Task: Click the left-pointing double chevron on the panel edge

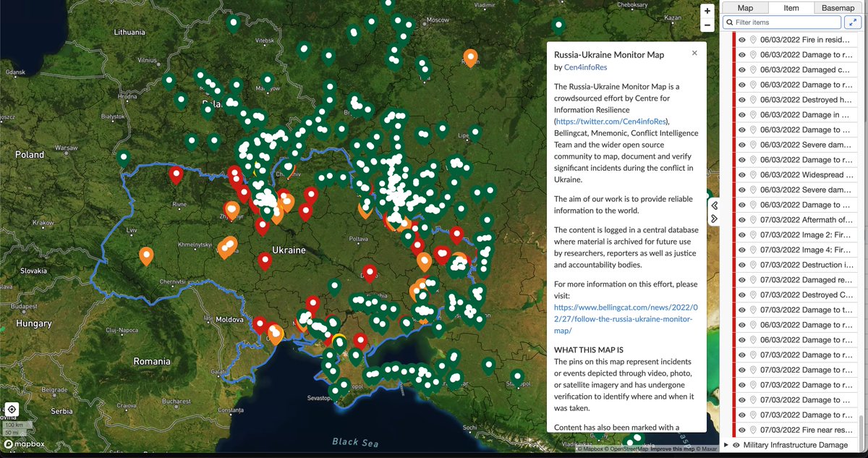Action: pyautogui.click(x=715, y=205)
